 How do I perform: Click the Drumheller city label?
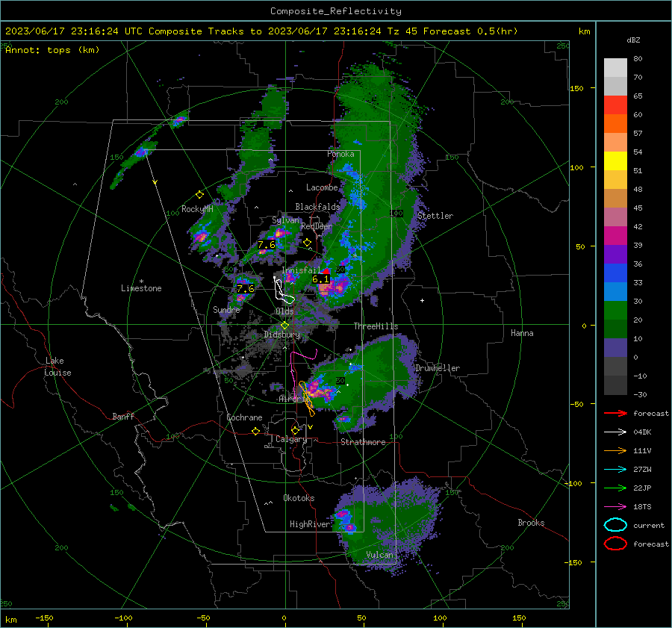tap(438, 368)
